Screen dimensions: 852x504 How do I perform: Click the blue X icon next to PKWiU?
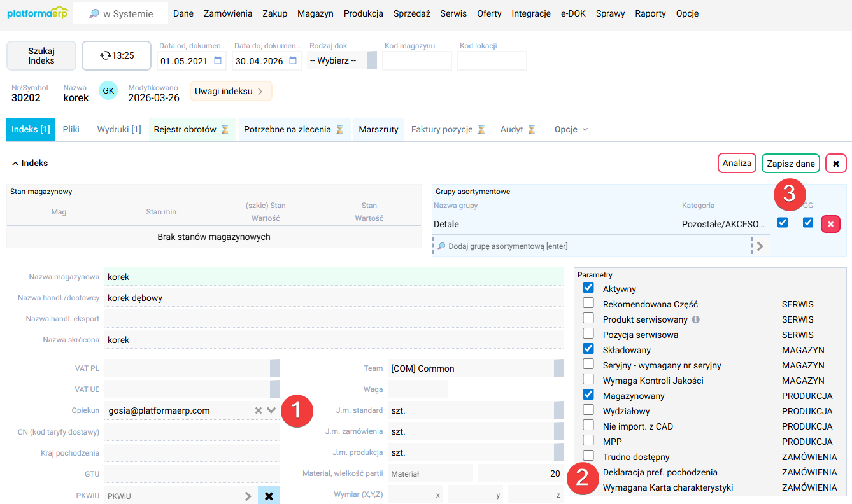coord(268,494)
